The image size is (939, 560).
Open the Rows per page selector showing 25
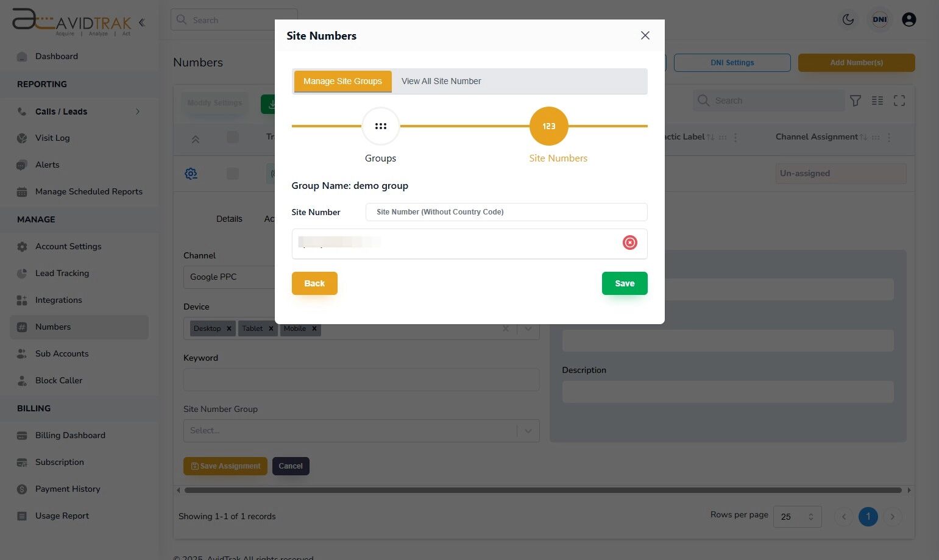[796, 516]
